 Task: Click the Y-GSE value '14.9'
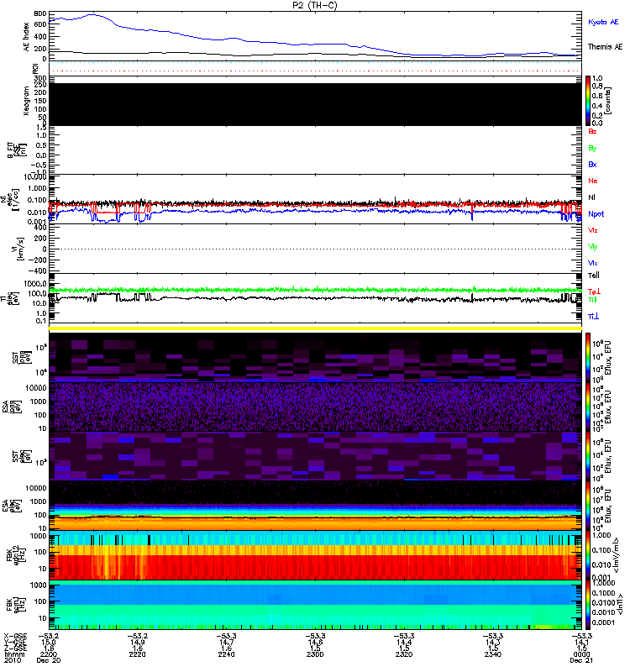click(137, 642)
